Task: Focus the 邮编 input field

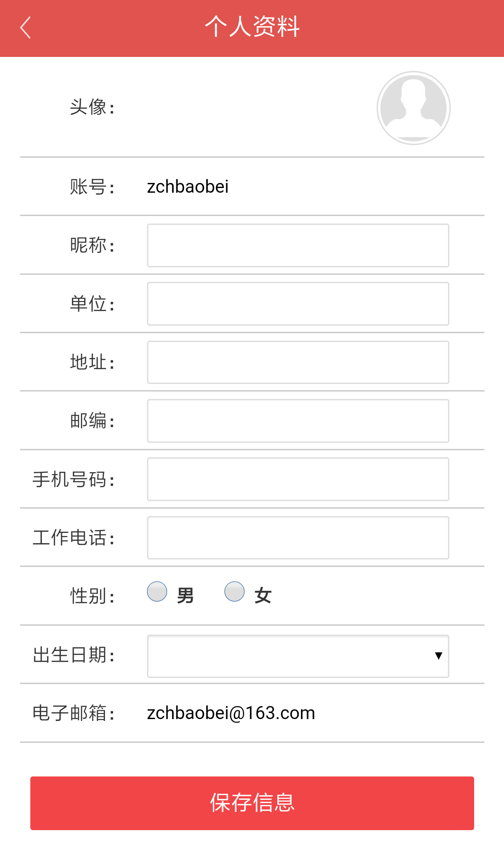Action: (x=298, y=421)
